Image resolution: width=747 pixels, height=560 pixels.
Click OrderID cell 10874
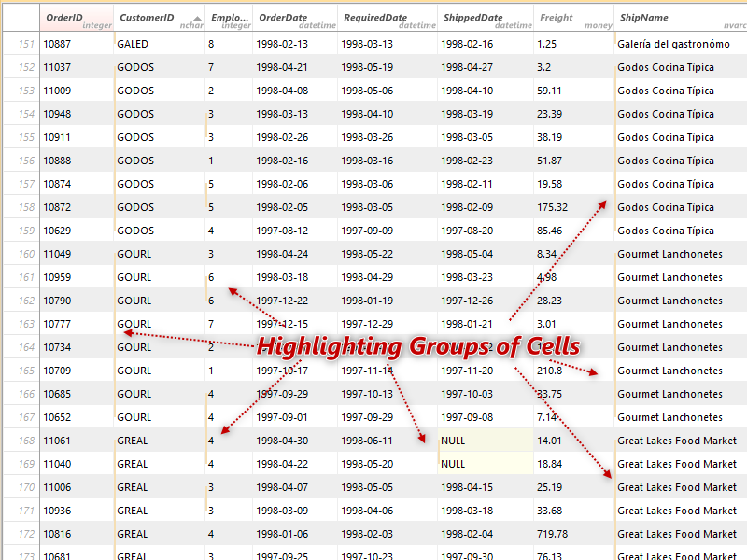[77, 184]
